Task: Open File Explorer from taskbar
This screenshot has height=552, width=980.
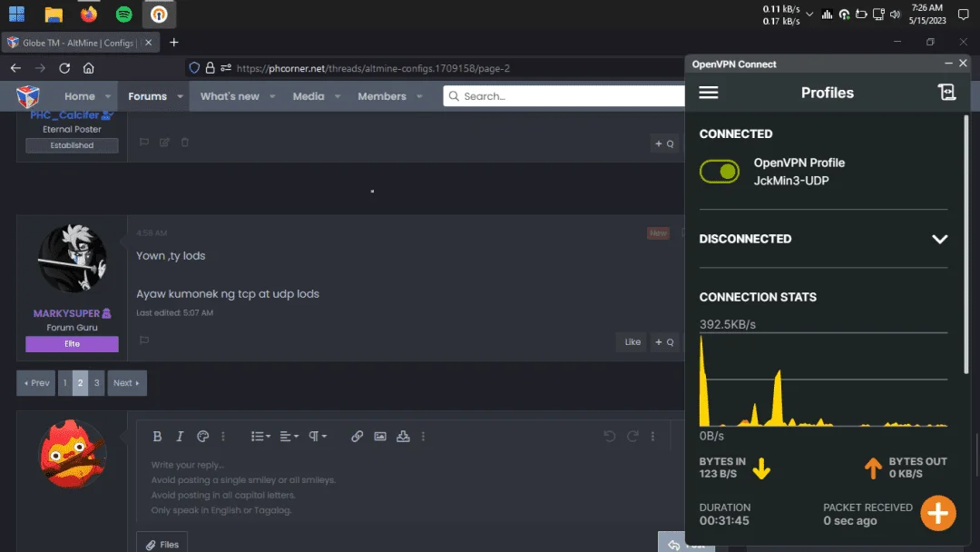Action: click(54, 14)
